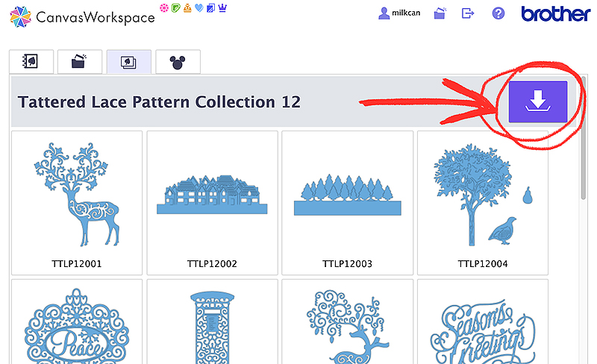Select the TTLP12002 houses pattern
This screenshot has height=364, width=597.
212,201
